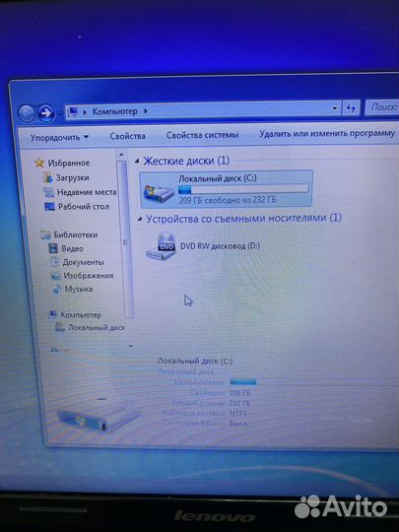Screen dimensions: 399x532
Task: Click the Компьютер icon in sidebar
Action: 52,314
